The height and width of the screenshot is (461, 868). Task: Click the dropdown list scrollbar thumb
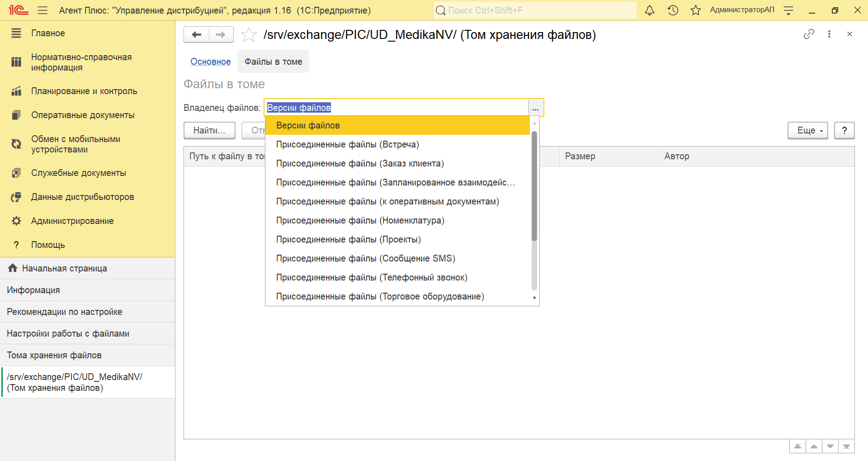click(x=534, y=186)
